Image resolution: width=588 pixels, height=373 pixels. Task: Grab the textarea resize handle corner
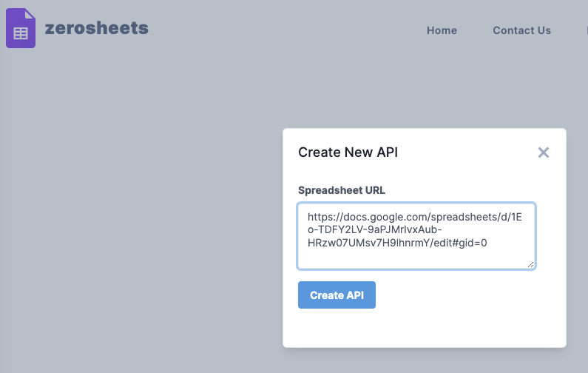[530, 264]
